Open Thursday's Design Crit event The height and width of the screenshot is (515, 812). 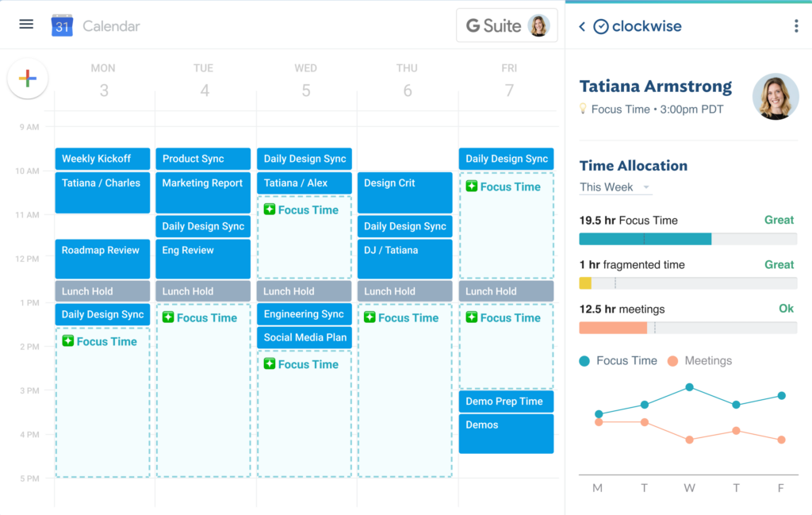point(404,192)
